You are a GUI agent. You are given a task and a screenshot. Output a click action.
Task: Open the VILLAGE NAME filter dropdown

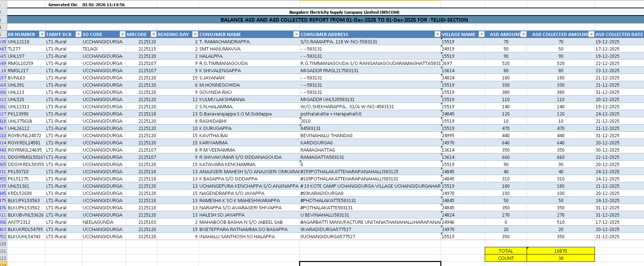point(481,34)
